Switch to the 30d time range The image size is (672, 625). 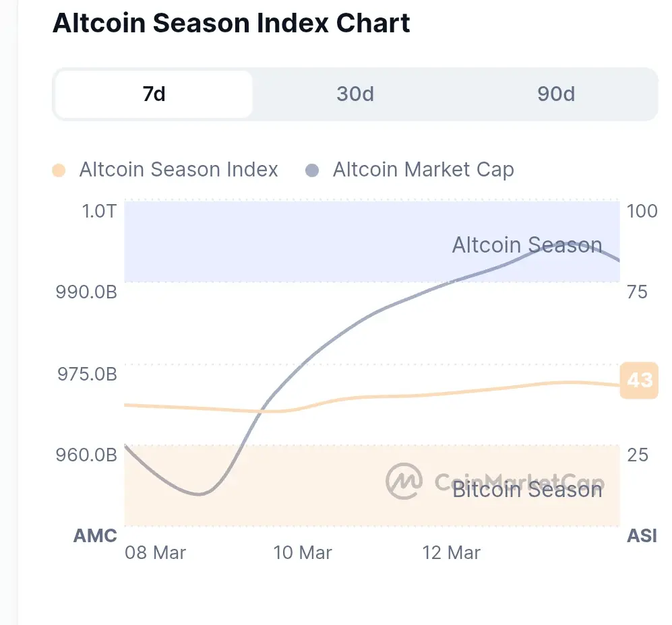tap(355, 94)
